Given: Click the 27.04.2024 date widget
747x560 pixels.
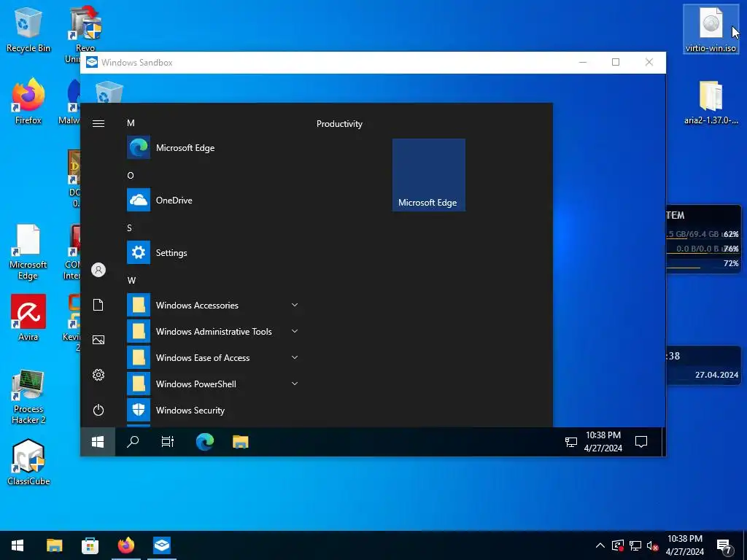Looking at the screenshot, I should [716, 375].
